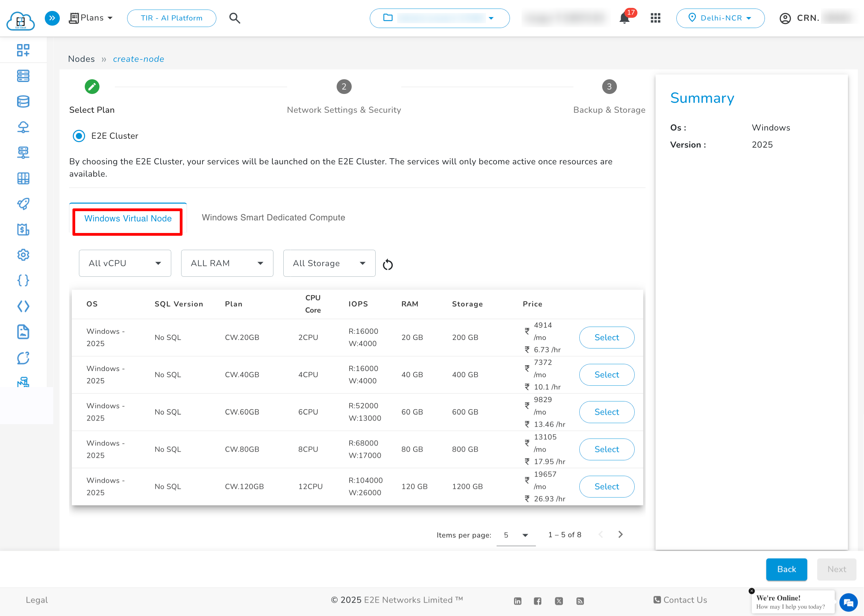Select the E2E Cluster radio button
Screen dimensions: 864x616
click(79, 136)
